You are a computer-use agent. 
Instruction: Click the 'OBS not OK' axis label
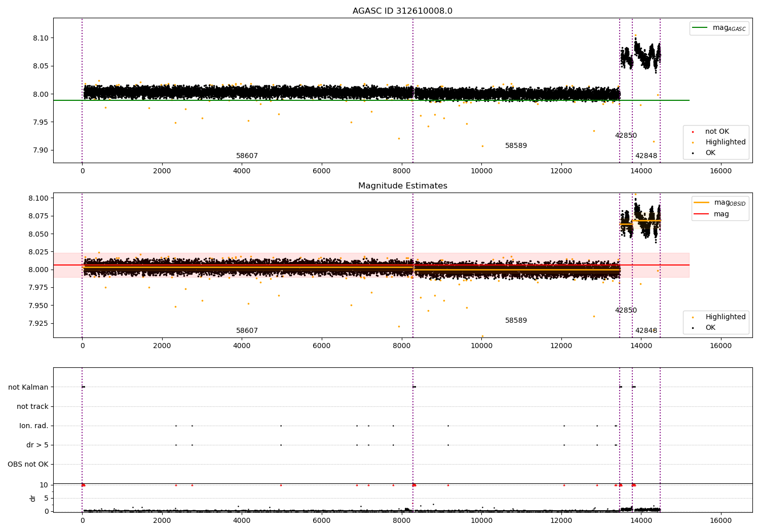coord(28,464)
